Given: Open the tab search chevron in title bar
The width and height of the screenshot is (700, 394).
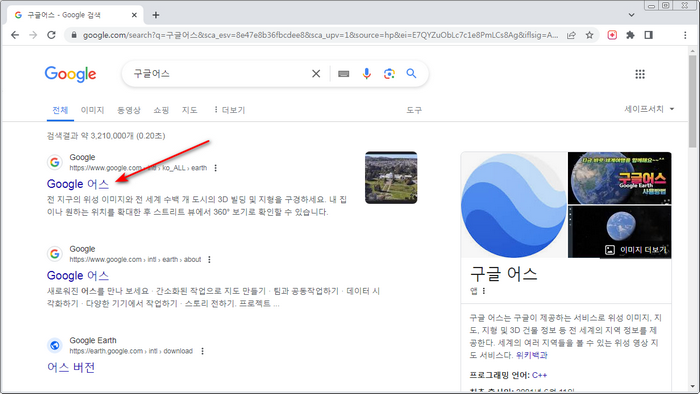Looking at the screenshot, I should coord(631,15).
